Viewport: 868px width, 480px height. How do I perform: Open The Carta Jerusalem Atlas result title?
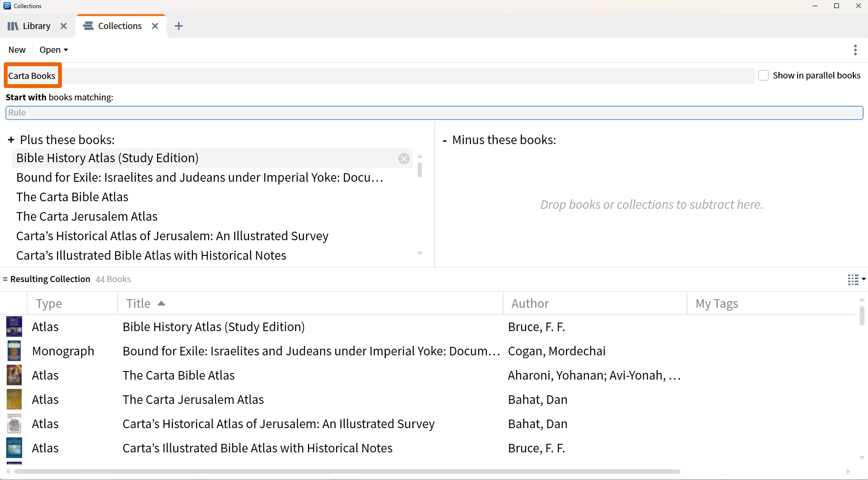tap(193, 400)
